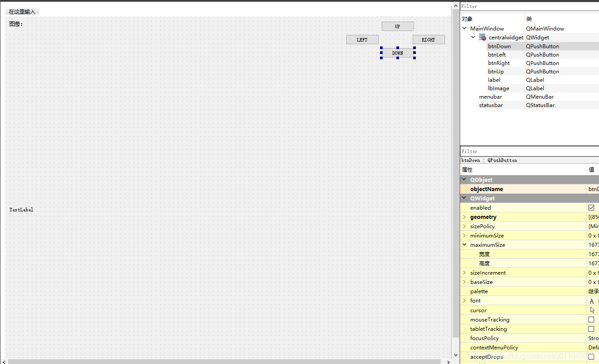Click the horizontal scrollbar right arrow
The width and height of the screenshot is (599, 364).
coord(449,362)
